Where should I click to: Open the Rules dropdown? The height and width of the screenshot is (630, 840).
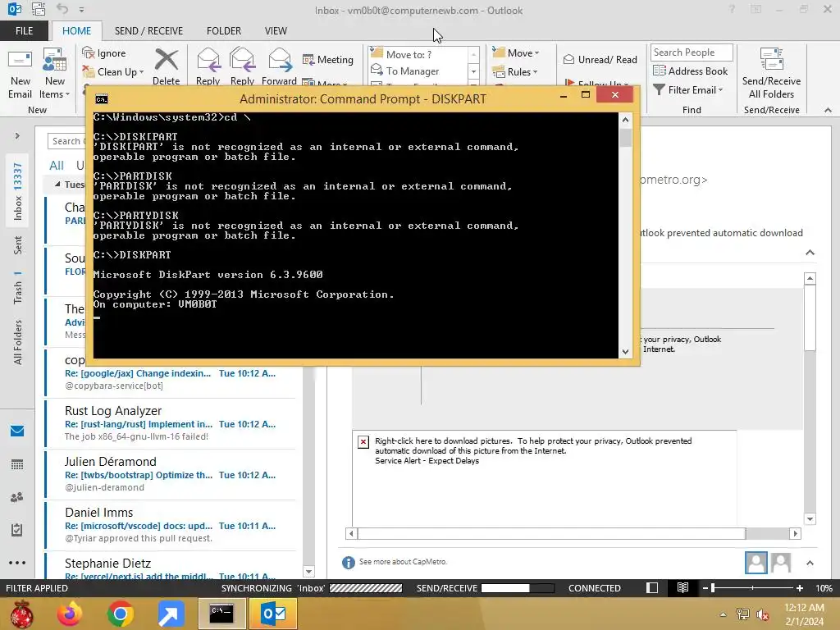click(x=515, y=72)
